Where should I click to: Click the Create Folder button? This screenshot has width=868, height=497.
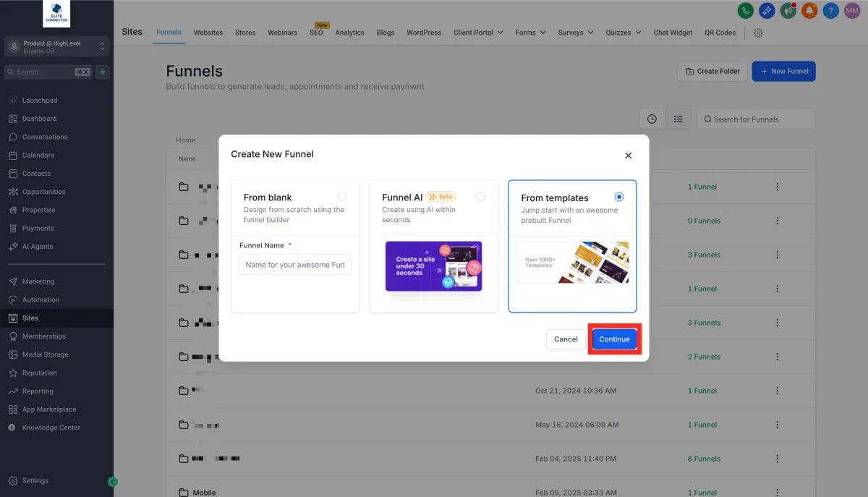(x=712, y=71)
